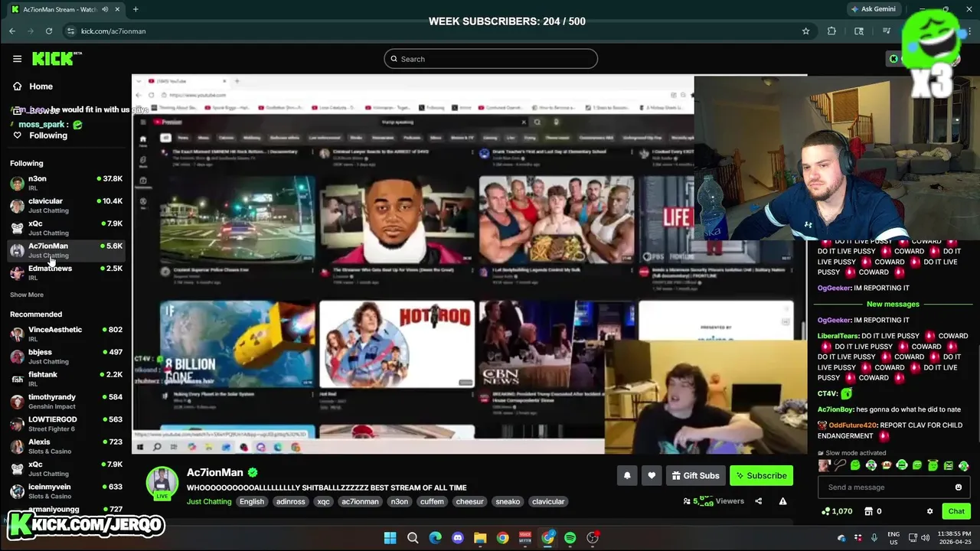Open OBS Studio from the taskbar
Viewport: 980px width, 551px height.
click(x=593, y=538)
